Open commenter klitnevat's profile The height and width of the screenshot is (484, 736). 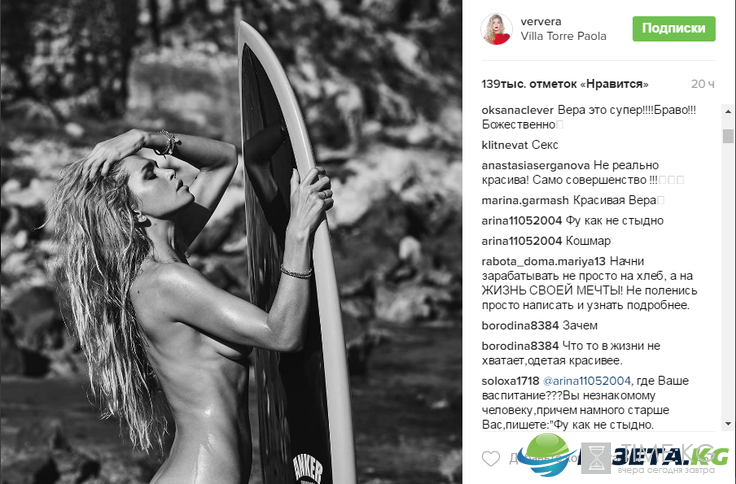click(505, 145)
